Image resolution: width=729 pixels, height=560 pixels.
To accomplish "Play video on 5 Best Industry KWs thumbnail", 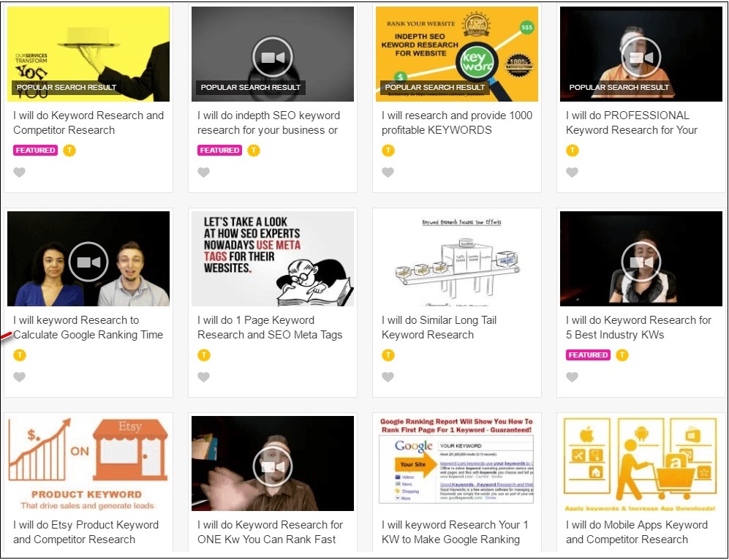I will (641, 261).
